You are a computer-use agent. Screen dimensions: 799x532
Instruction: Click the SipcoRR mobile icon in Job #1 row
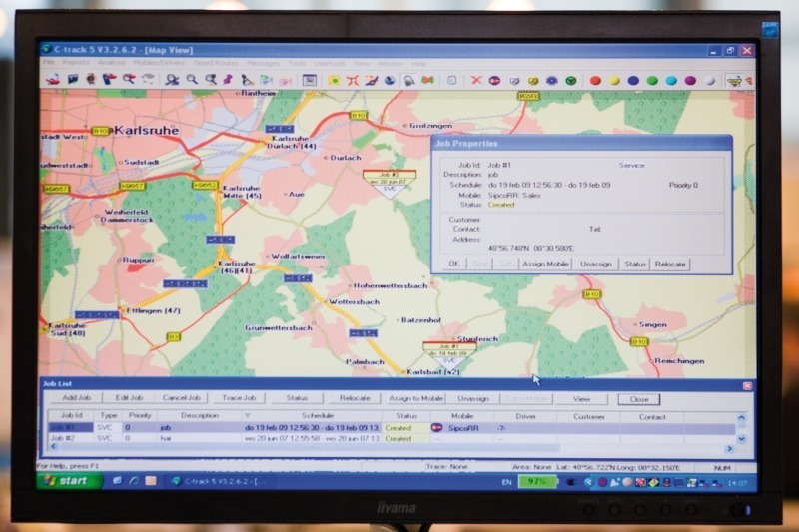coord(436,427)
